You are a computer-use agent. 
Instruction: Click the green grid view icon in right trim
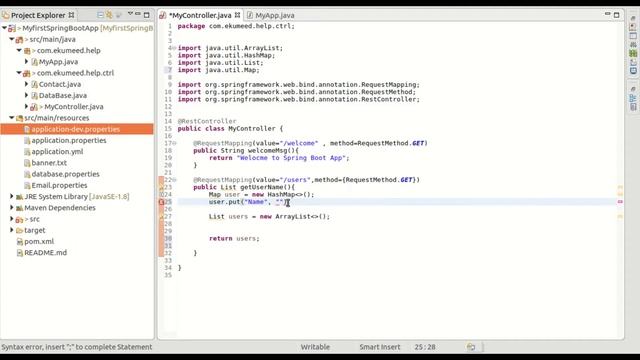point(633,53)
